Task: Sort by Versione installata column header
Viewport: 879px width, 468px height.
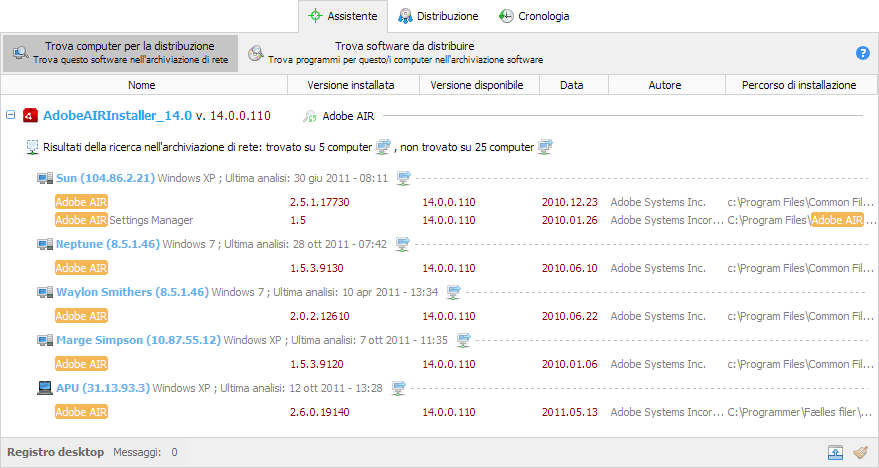Action: [x=350, y=85]
